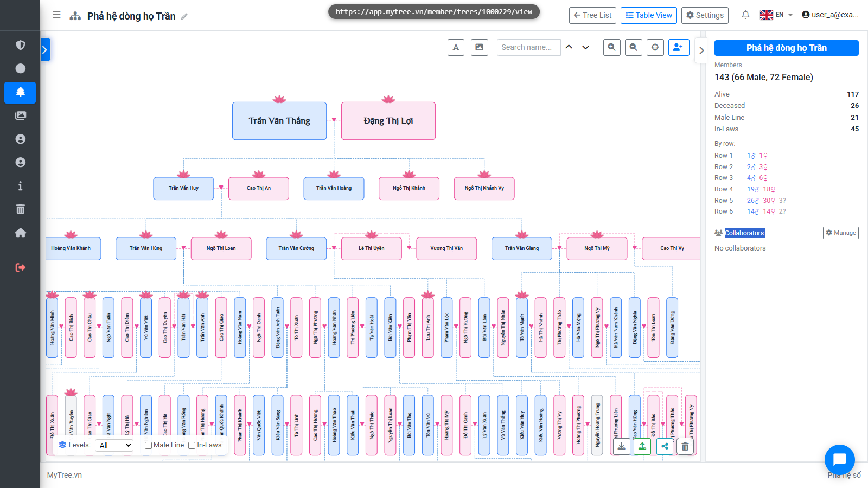Click the blue Phả hệ dòng họ Trần banner
868x488 pixels.
click(x=786, y=48)
